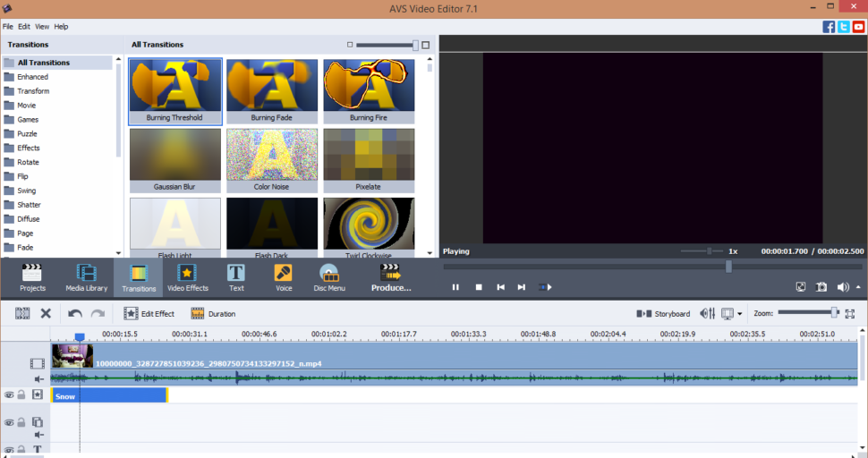
Task: Toggle visibility of the video effects track
Action: 9,395
